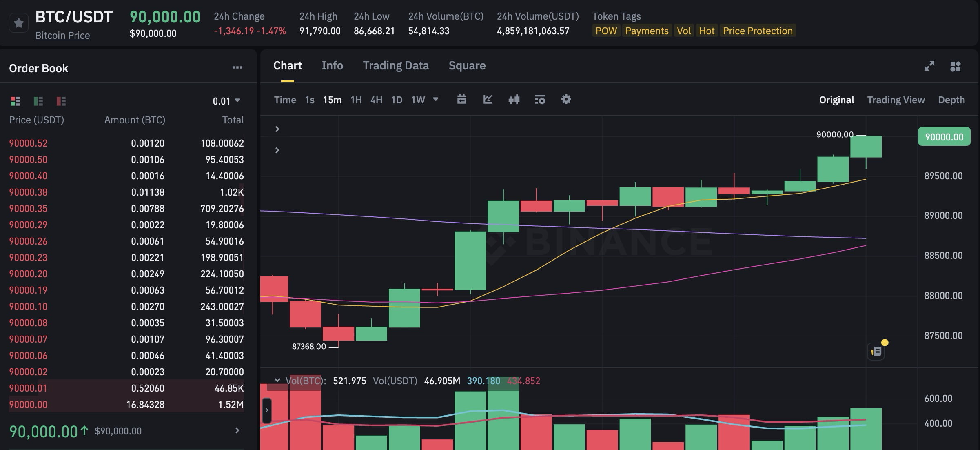Expand first indicator row chevron on chart
Viewport: 980px width, 450px height.
(x=277, y=129)
